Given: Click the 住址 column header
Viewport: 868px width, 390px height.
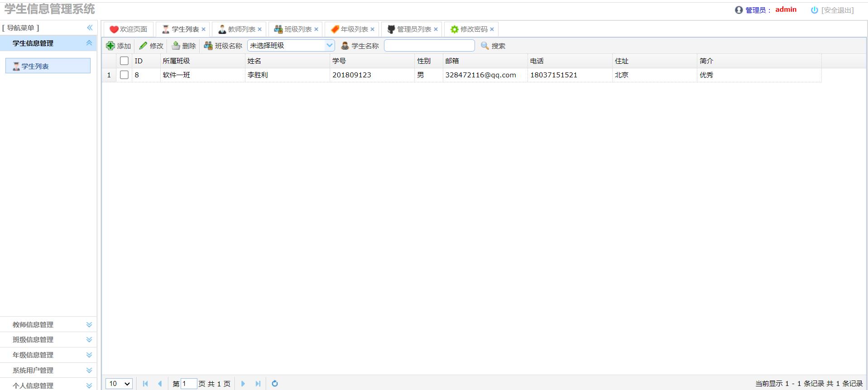Looking at the screenshot, I should 655,61.
